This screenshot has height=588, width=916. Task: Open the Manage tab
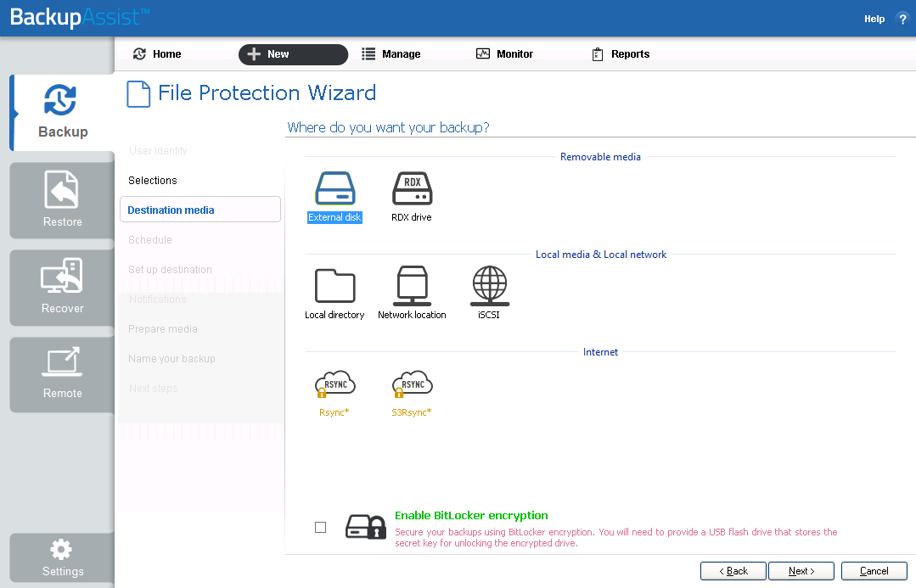click(x=391, y=53)
